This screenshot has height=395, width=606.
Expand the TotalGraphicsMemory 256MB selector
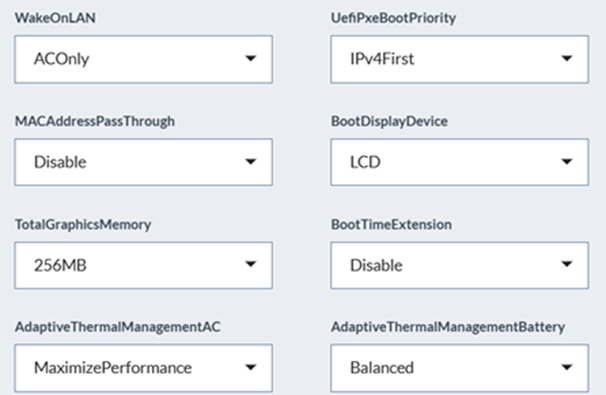(x=143, y=265)
